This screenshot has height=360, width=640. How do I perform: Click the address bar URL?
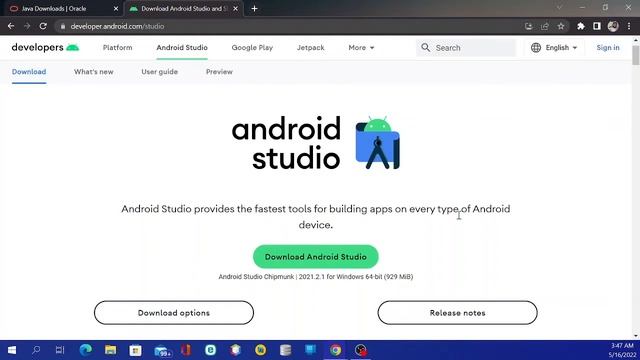117,26
